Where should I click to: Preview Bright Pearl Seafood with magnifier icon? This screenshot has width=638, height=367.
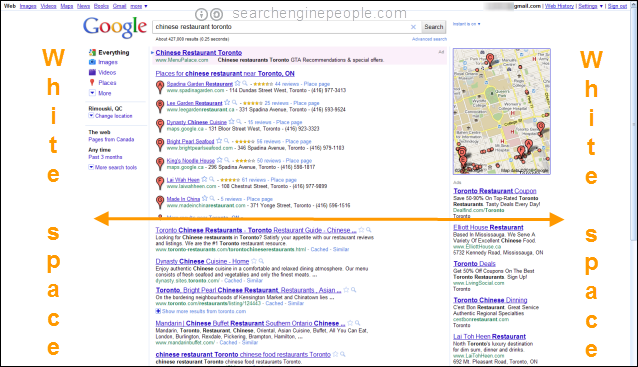(226, 141)
